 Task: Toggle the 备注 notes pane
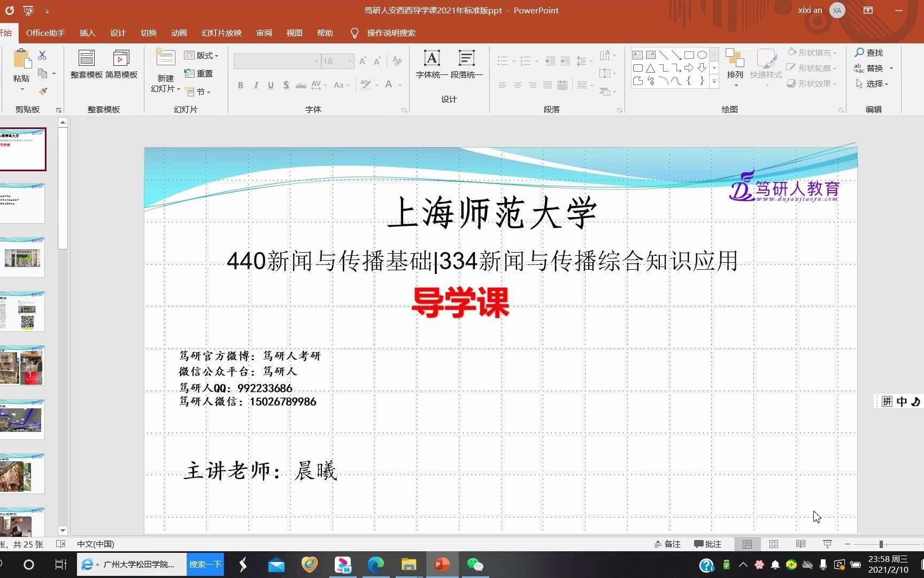pyautogui.click(x=667, y=544)
